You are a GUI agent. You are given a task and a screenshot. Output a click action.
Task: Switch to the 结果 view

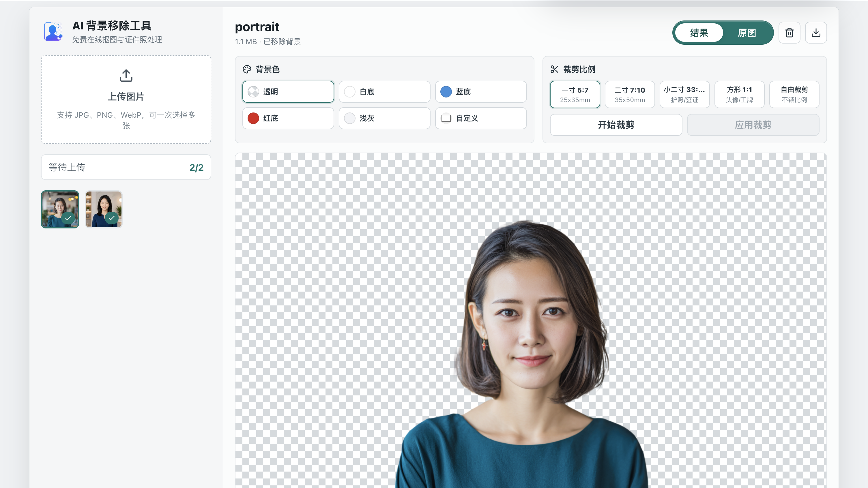point(699,33)
